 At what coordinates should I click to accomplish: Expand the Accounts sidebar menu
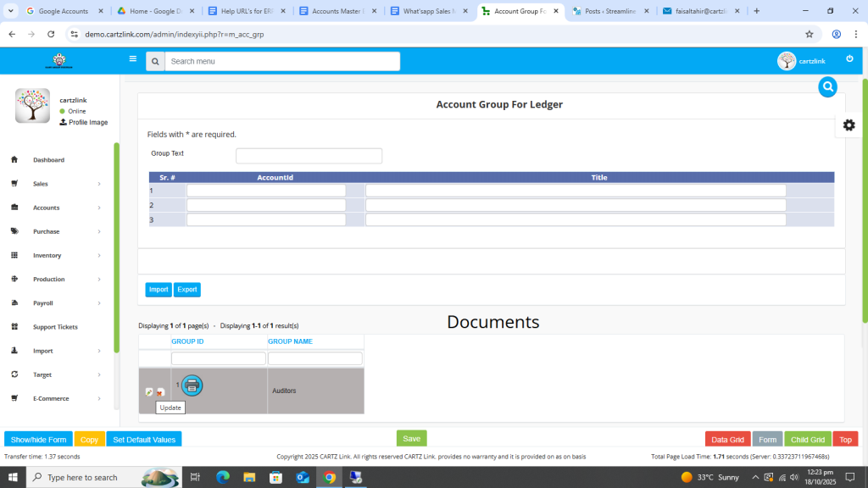tap(56, 208)
